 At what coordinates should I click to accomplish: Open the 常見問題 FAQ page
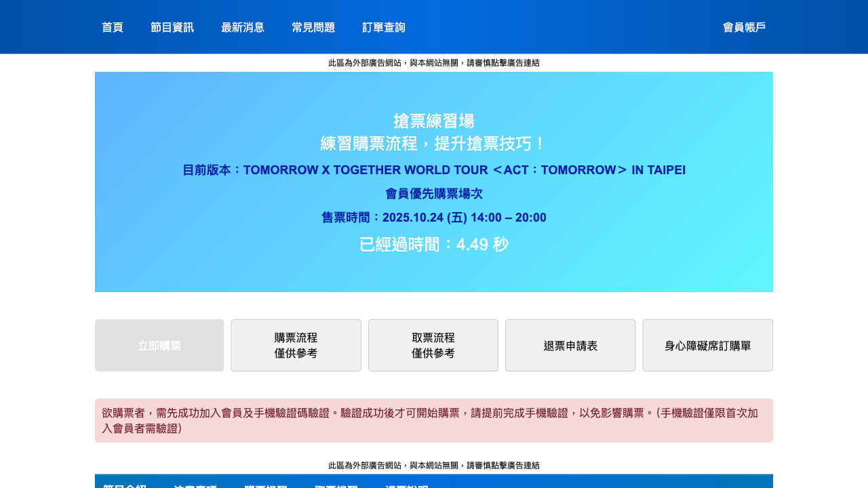pyautogui.click(x=313, y=27)
